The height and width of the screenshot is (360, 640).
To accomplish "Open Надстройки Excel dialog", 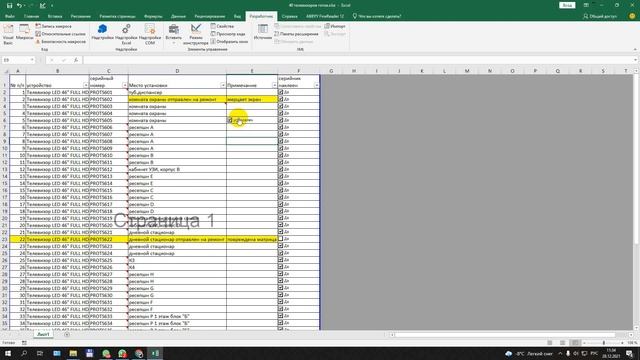I will click(126, 34).
